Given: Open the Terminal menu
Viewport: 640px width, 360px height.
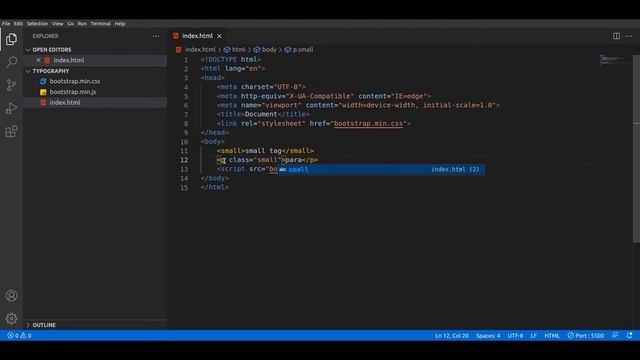Looking at the screenshot, I should click(x=100, y=24).
